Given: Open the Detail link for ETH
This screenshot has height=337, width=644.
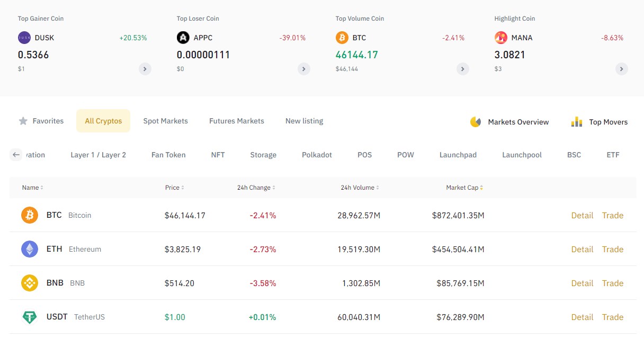Looking at the screenshot, I should pyautogui.click(x=582, y=249).
